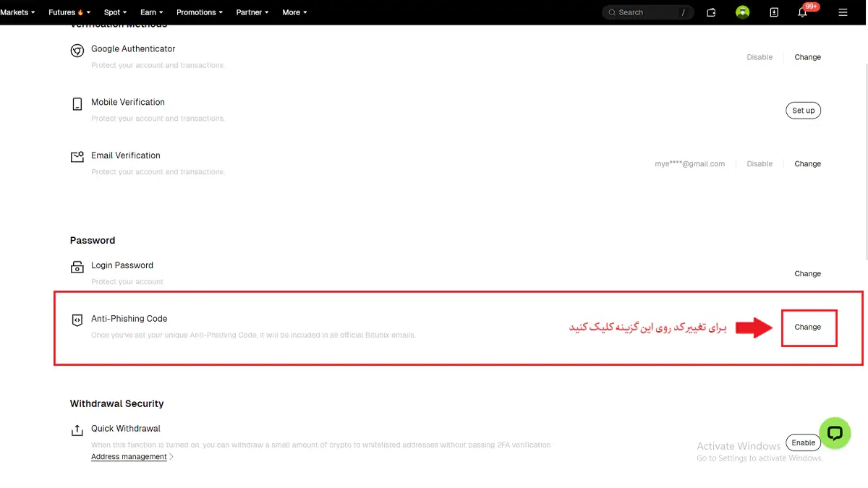Click the Email Verification label
The height and width of the screenshot is (488, 868).
pyautogui.click(x=126, y=155)
